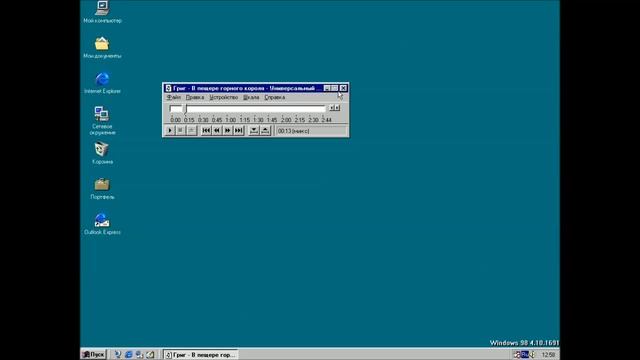Open the Правка menu
Screen dimensions: 640x360
[195, 98]
